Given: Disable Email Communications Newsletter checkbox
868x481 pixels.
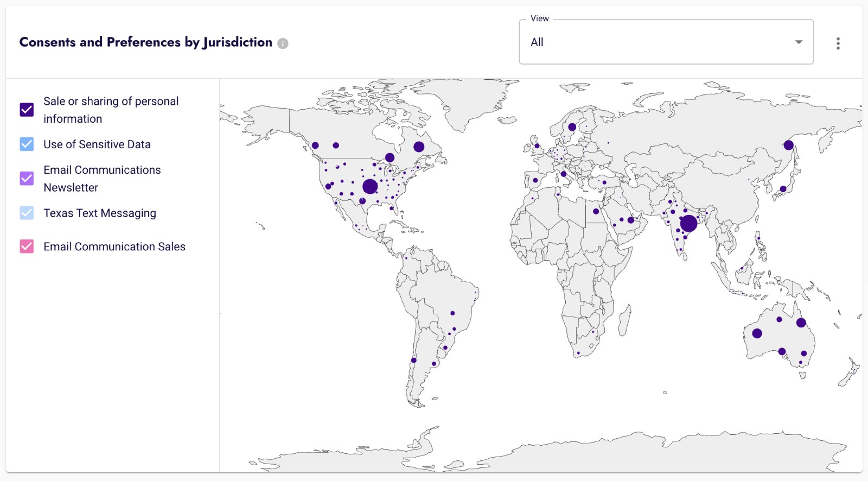Looking at the screenshot, I should tap(27, 179).
